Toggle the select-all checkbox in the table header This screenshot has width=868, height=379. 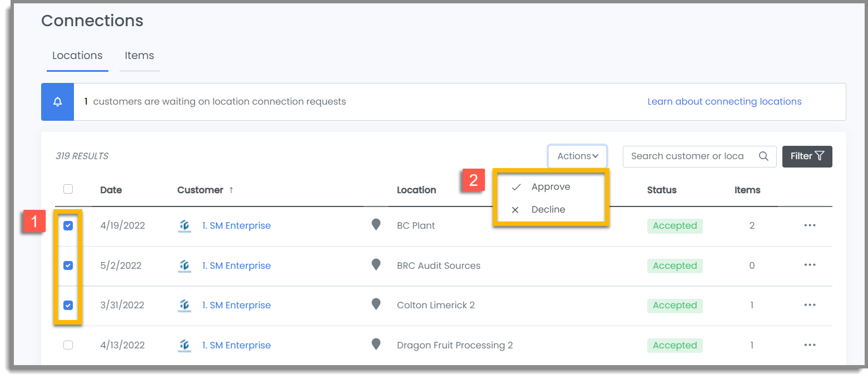(x=68, y=189)
